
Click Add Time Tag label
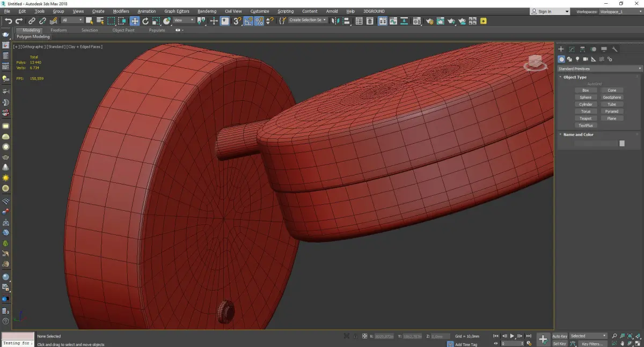[466, 344]
